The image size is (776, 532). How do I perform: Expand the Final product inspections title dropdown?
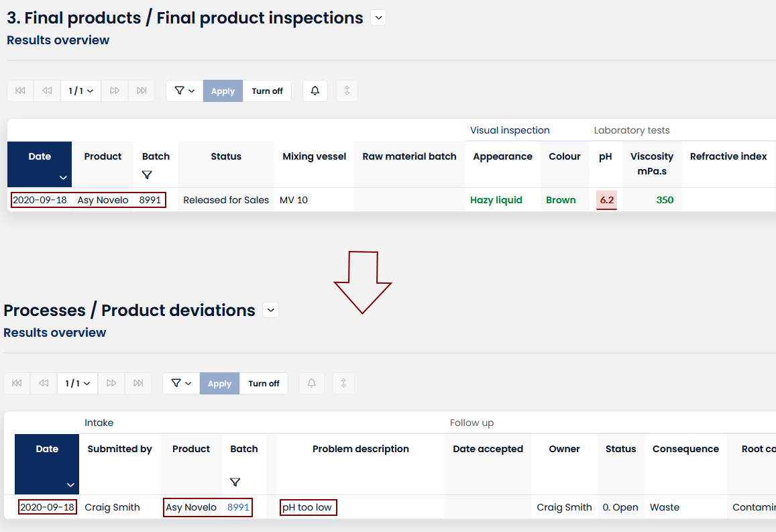(378, 17)
